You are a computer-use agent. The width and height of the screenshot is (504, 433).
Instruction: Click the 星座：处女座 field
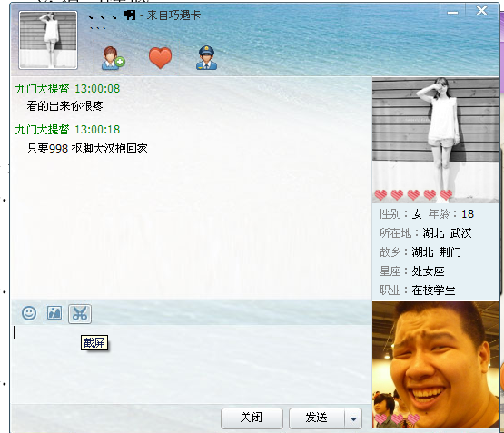coord(411,271)
